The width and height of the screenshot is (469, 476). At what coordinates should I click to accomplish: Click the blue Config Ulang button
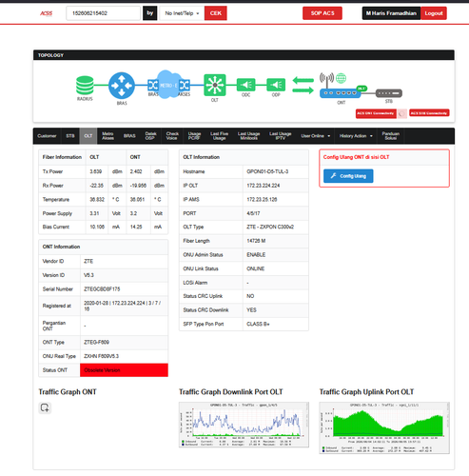pyautogui.click(x=348, y=176)
